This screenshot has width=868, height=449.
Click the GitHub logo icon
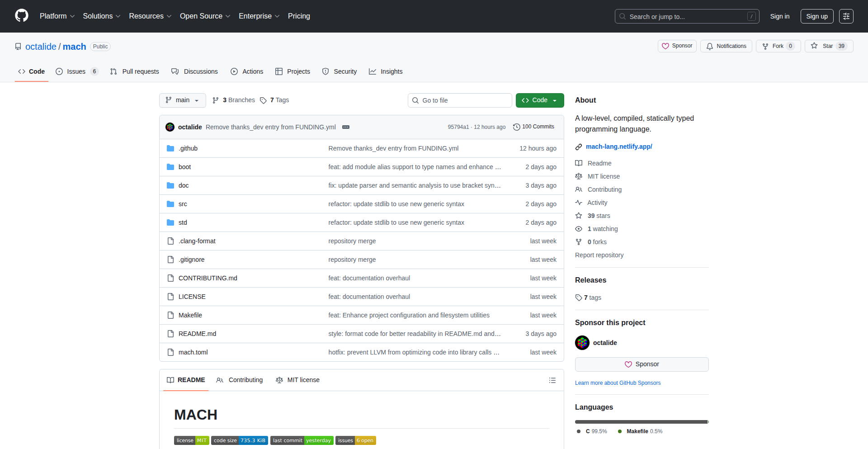point(22,16)
